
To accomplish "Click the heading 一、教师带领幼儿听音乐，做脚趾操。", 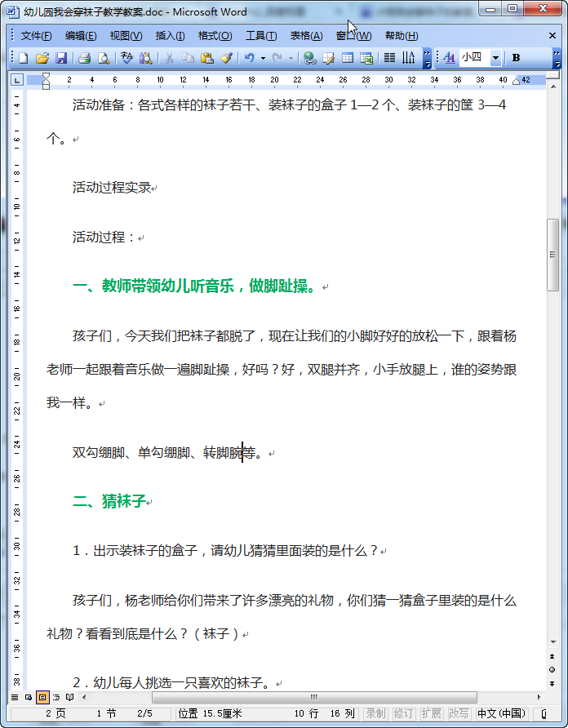I will [x=195, y=286].
